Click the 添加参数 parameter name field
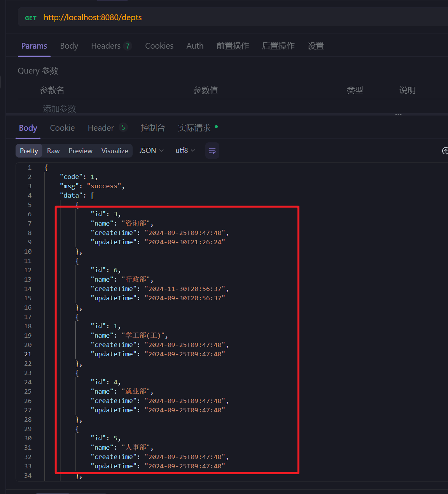 coord(59,109)
